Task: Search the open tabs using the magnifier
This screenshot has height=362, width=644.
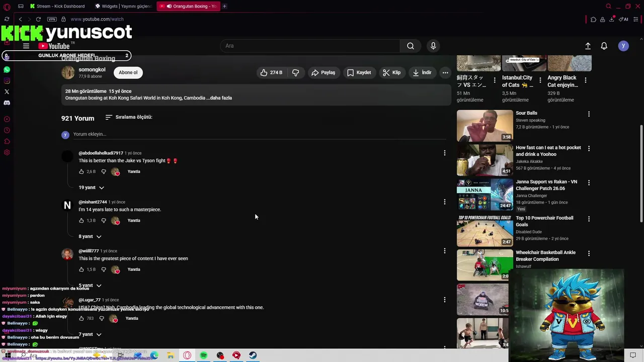Action: pyautogui.click(x=609, y=6)
